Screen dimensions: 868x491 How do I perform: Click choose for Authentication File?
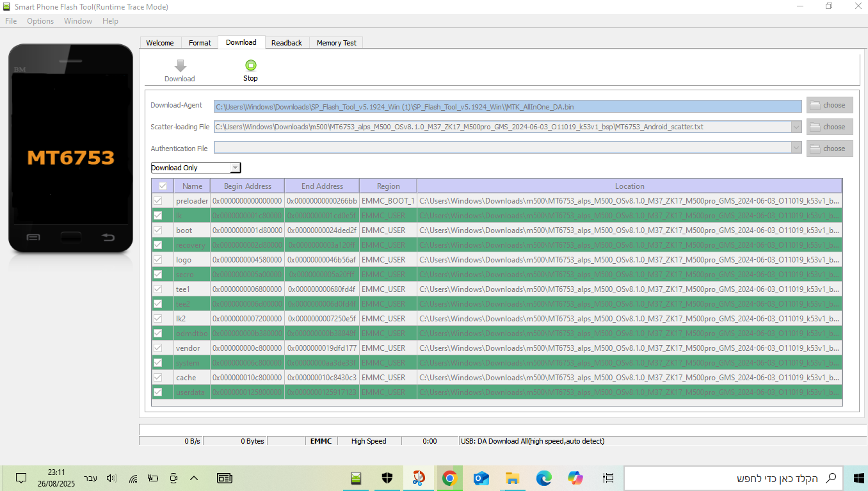click(830, 149)
